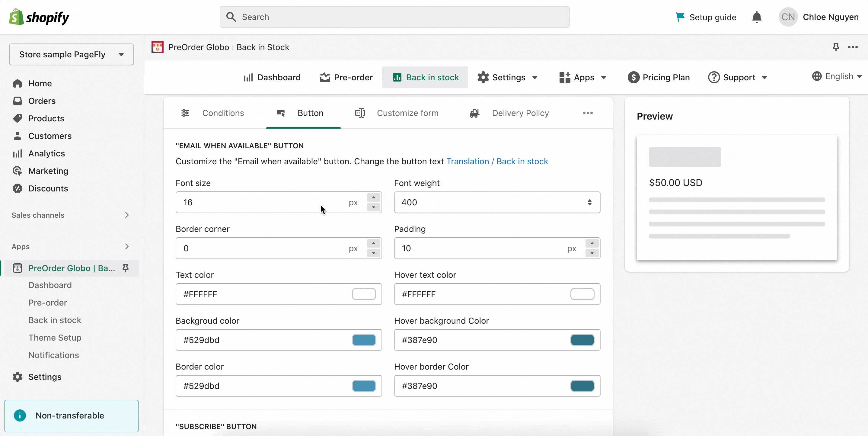Open the Store sample PageFly selector
Viewport: 868px width, 436px height.
pos(72,54)
